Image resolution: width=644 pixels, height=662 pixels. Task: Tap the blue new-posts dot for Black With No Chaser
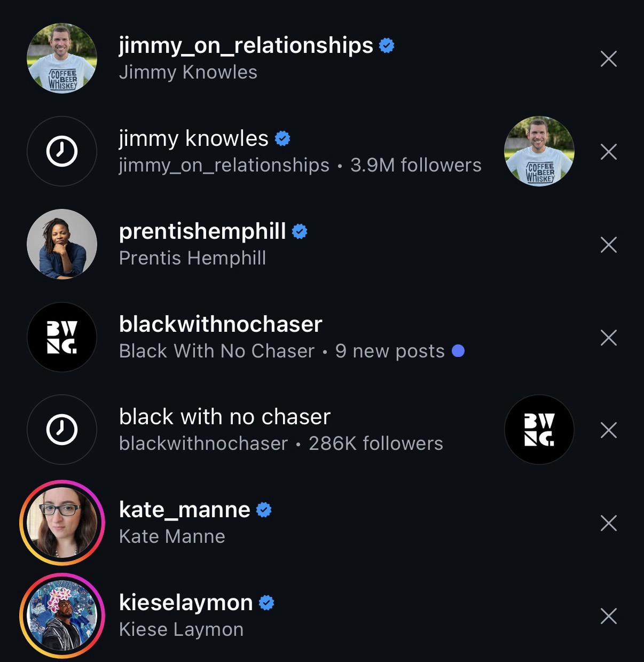coord(458,351)
